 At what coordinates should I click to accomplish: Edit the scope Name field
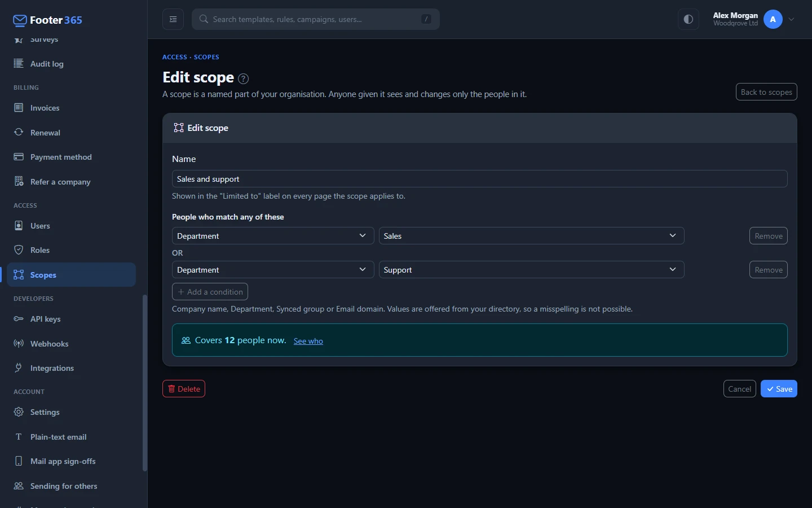(479, 179)
